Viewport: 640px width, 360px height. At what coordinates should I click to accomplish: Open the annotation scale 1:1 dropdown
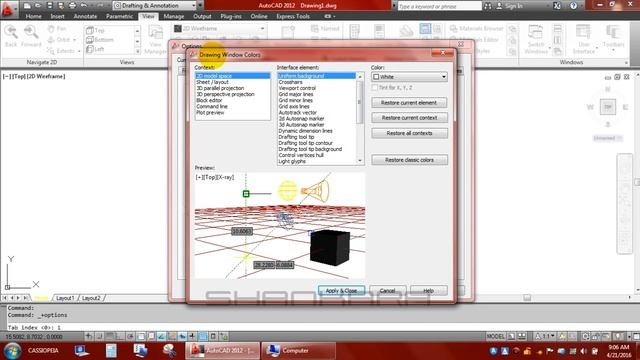[x=546, y=336]
